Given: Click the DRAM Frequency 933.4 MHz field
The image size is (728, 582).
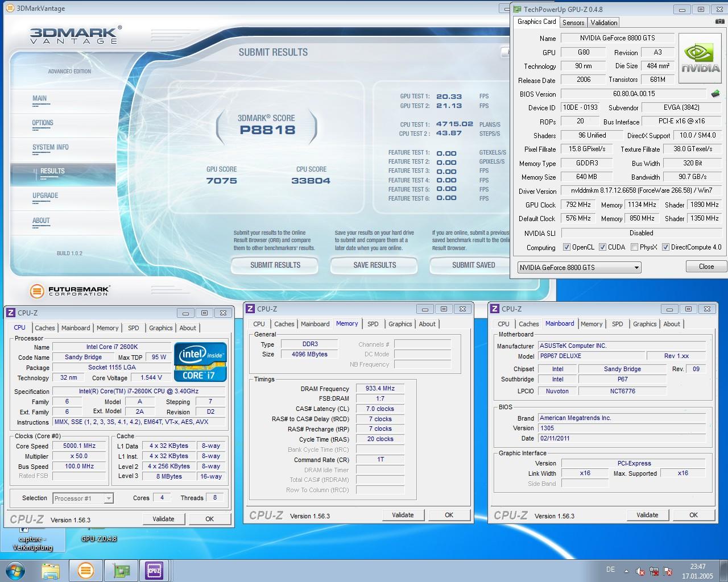Looking at the screenshot, I should click(x=380, y=389).
